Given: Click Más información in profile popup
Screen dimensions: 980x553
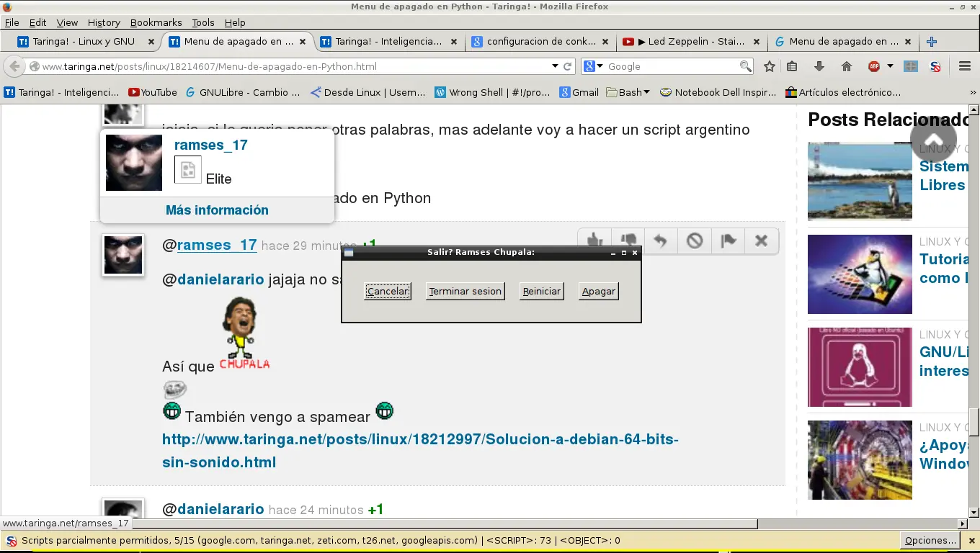Looking at the screenshot, I should point(217,210).
